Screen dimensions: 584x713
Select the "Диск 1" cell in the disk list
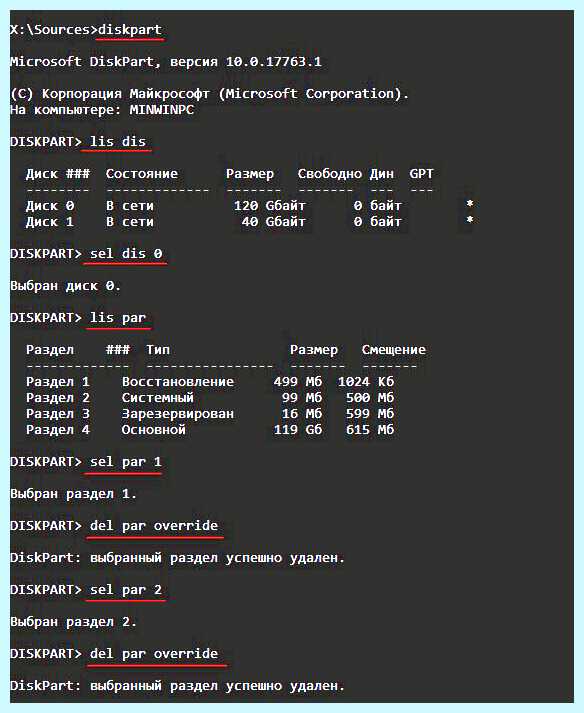pos(50,221)
